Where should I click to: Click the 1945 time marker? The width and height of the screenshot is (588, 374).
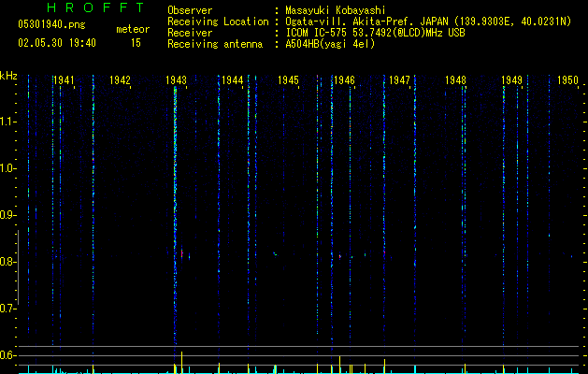288,80
